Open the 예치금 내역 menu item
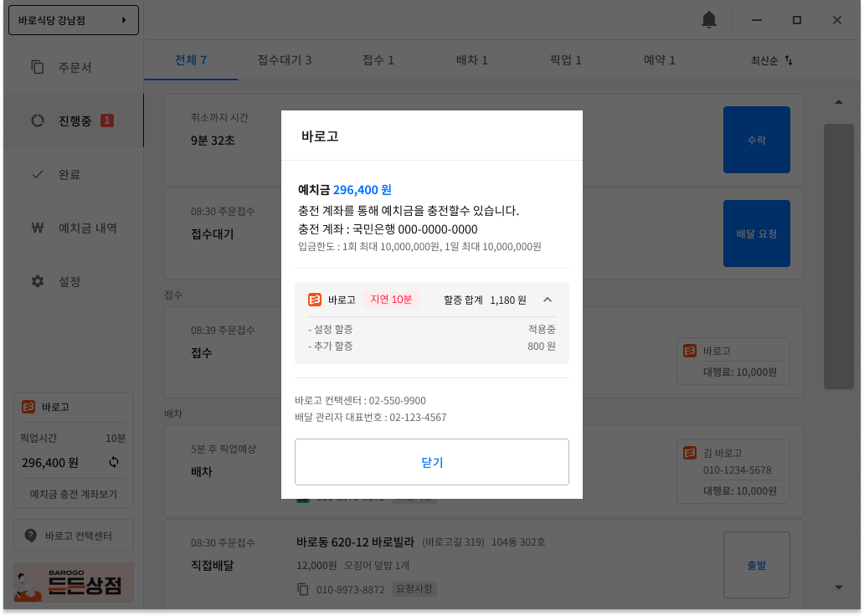This screenshot has height=616, width=864. click(x=74, y=228)
